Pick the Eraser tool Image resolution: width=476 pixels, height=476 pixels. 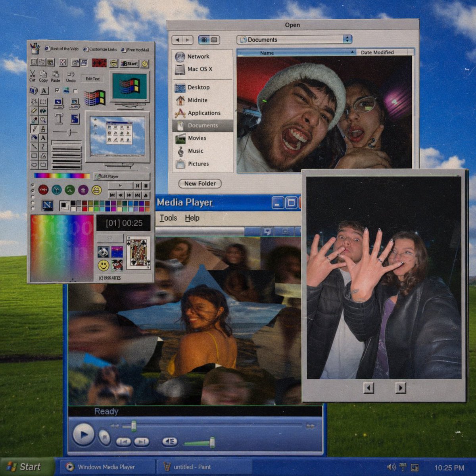[x=34, y=111]
